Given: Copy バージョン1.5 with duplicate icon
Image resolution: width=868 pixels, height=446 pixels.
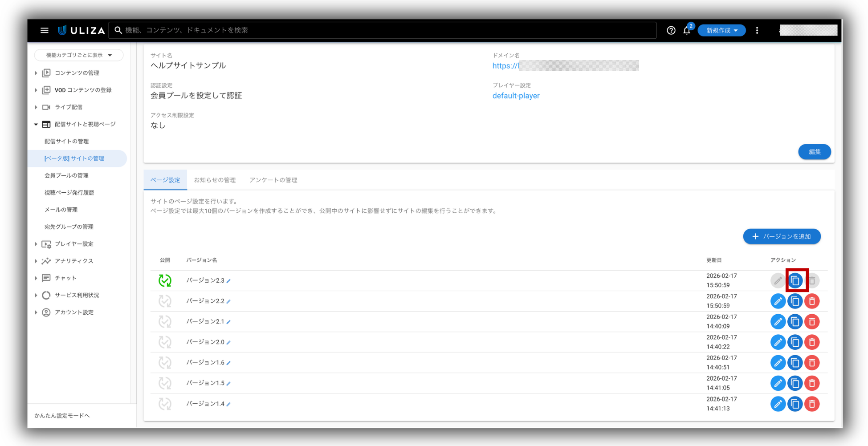Looking at the screenshot, I should (x=795, y=383).
